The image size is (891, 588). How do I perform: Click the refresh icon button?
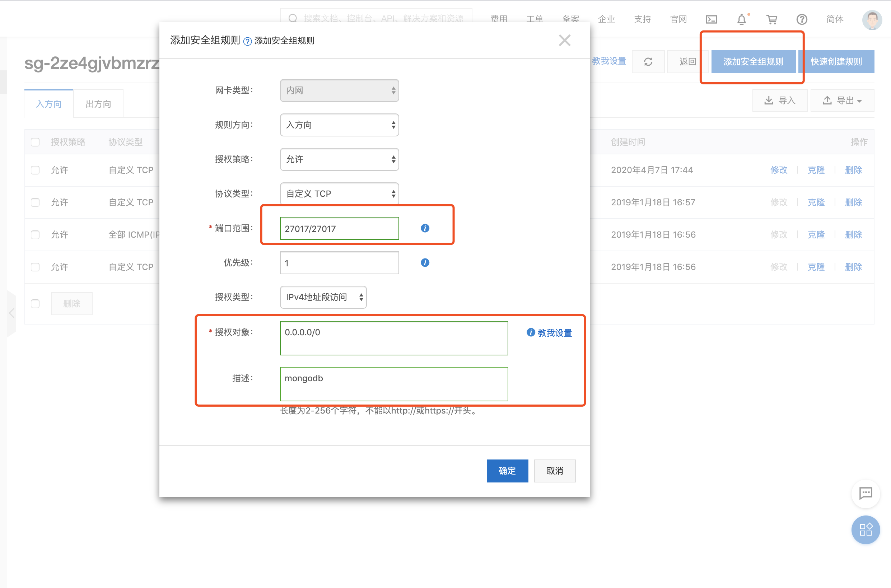tap(648, 61)
